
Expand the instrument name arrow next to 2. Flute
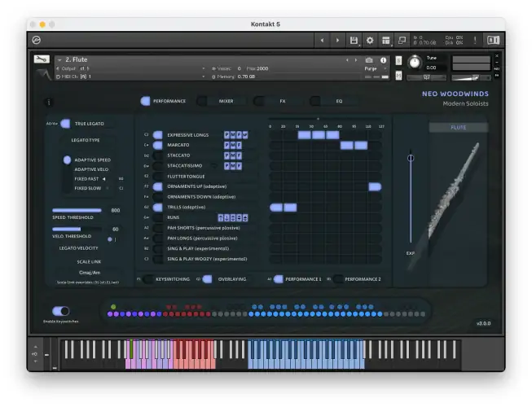(59, 60)
